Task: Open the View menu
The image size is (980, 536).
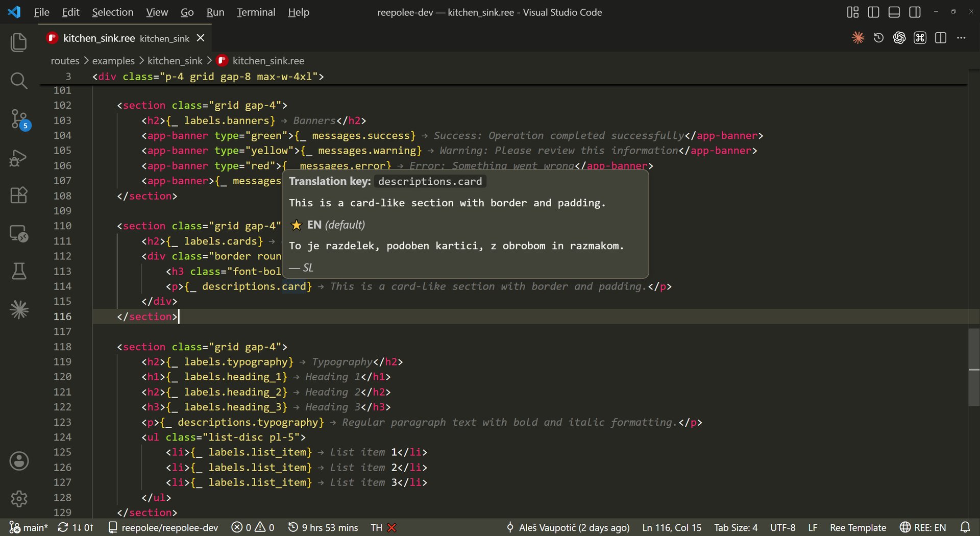Action: click(157, 12)
